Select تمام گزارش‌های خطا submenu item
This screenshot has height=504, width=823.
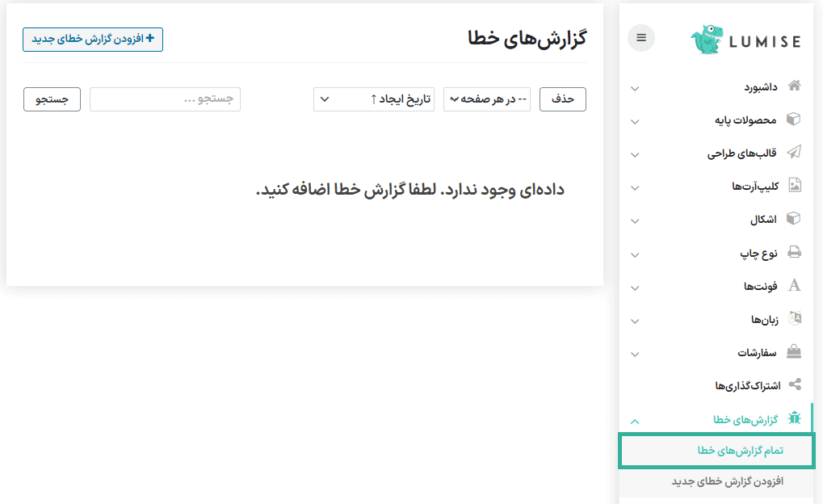point(717,451)
